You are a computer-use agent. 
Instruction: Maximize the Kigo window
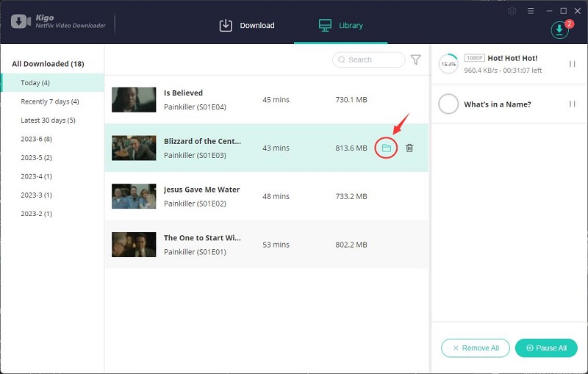tap(563, 11)
